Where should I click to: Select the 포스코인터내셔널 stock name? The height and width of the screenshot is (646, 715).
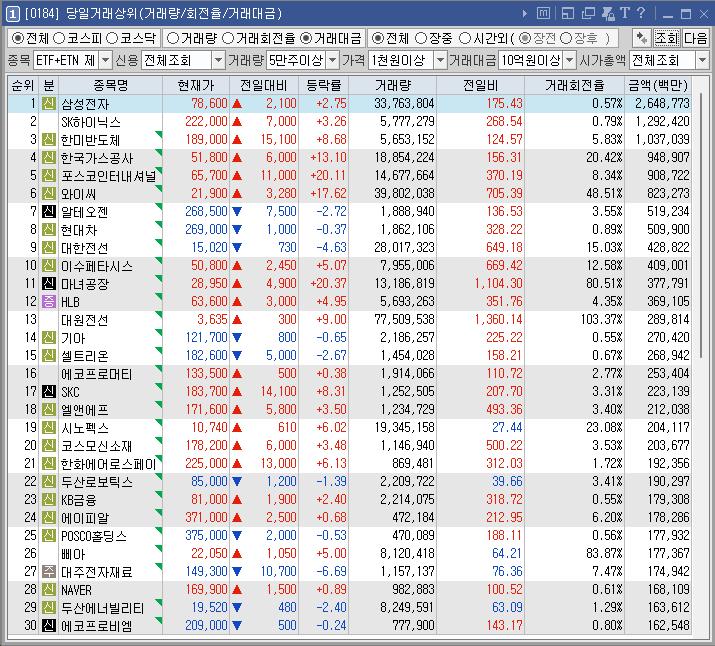pos(109,176)
